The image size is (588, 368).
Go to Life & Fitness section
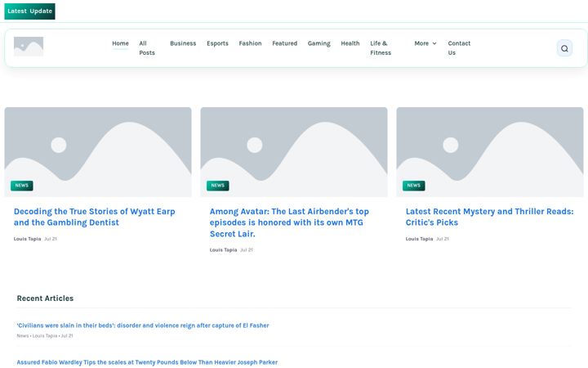[381, 48]
